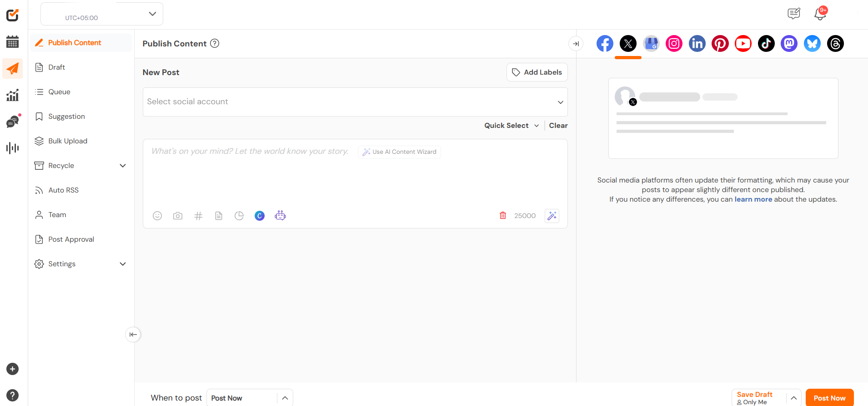Switch preview to Mastodon

pos(789,44)
